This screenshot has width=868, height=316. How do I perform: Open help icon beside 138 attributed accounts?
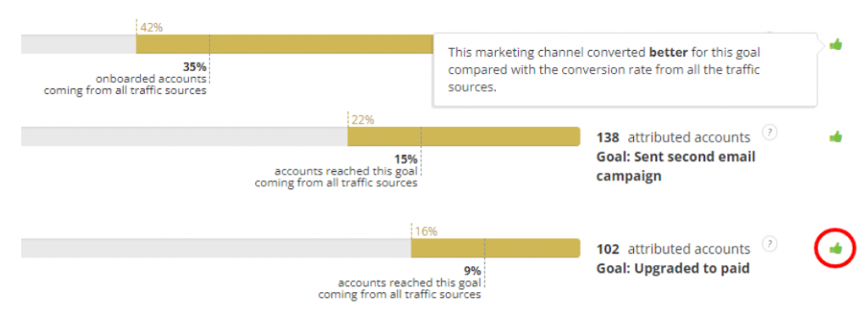pos(770,132)
